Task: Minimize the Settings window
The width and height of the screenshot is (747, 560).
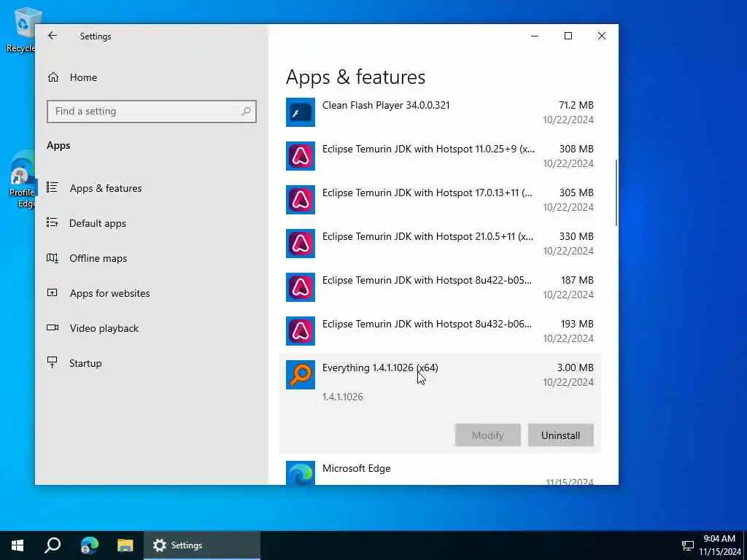Action: [535, 36]
